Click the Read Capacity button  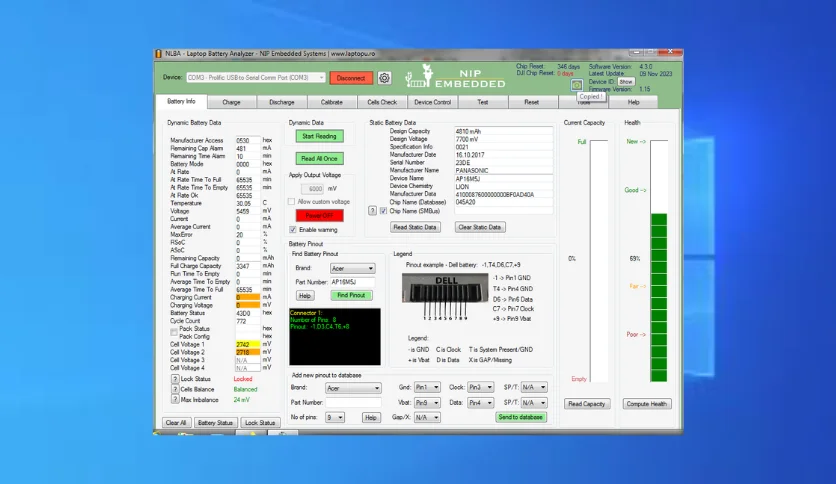click(x=586, y=404)
